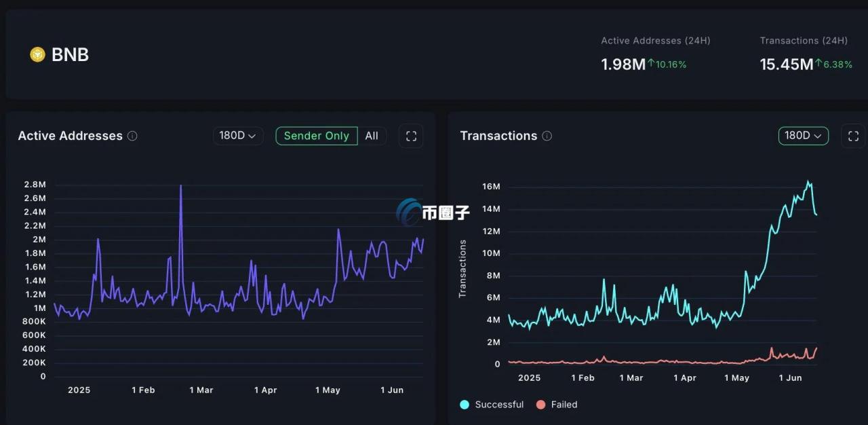This screenshot has width=868, height=425.
Task: Click 1 Jun on Active Addresses x-axis
Action: pos(392,390)
